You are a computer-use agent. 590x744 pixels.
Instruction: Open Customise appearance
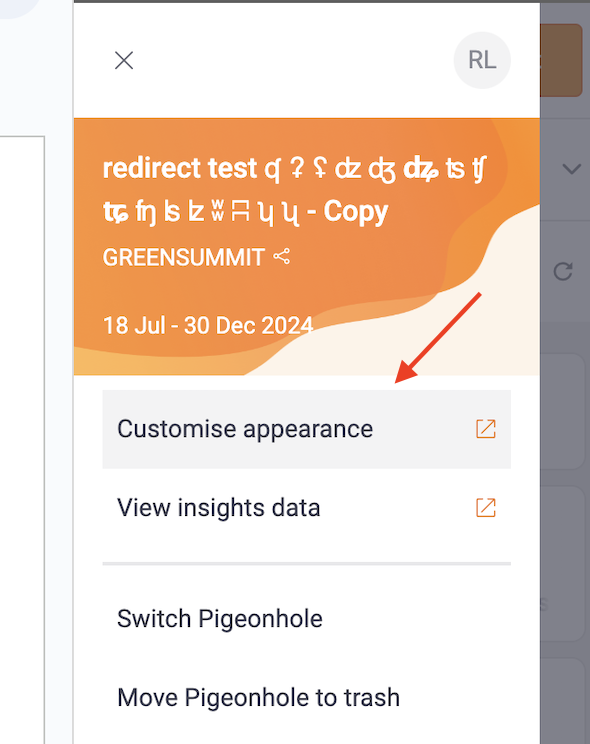pyautogui.click(x=307, y=429)
